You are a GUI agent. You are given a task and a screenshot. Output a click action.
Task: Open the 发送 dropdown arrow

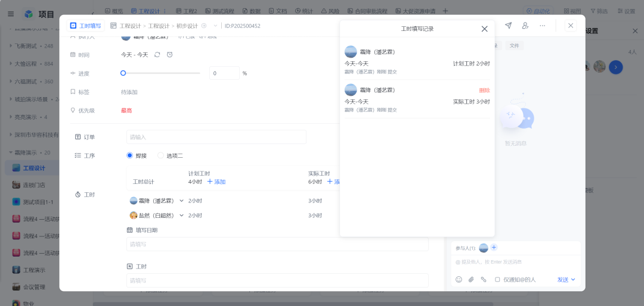click(574, 279)
